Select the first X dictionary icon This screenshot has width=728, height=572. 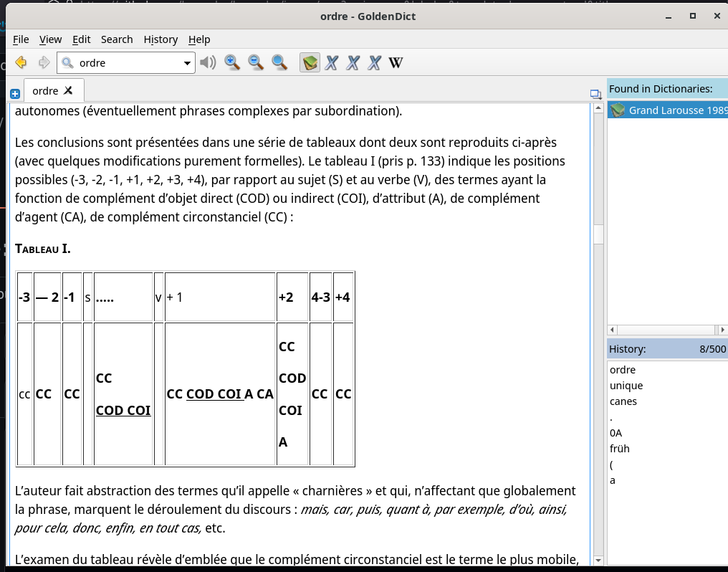[x=330, y=62]
